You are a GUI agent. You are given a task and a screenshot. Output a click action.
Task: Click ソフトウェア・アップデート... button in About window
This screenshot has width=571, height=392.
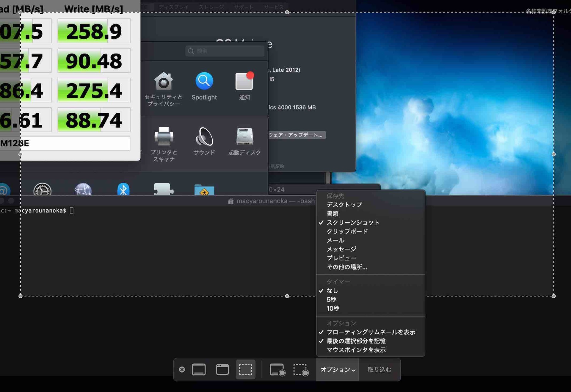coord(297,135)
